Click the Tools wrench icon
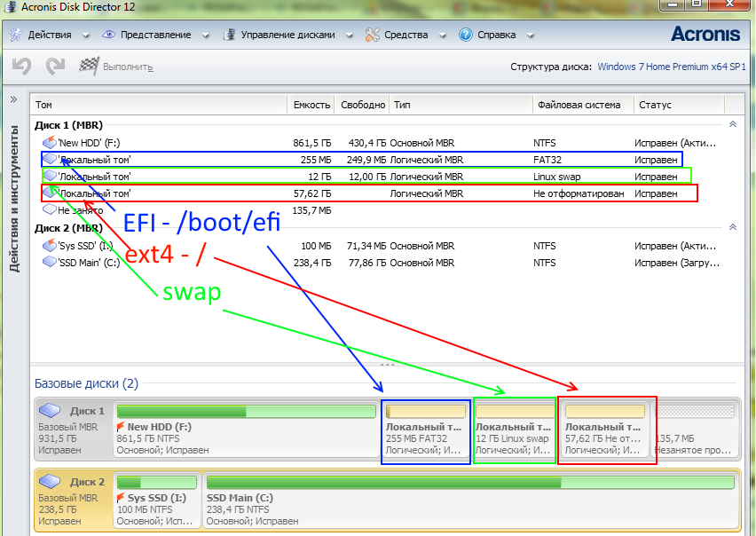Viewport: 756px width, 536px height. [x=372, y=35]
